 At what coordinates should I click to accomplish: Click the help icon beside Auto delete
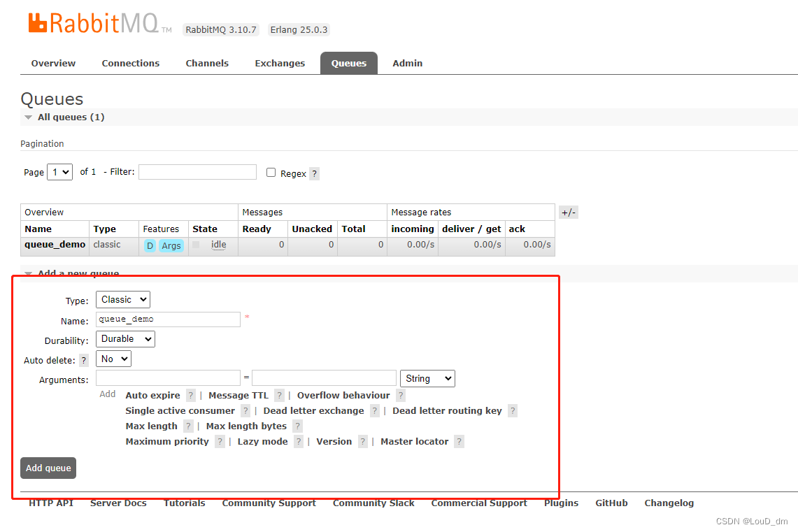[x=83, y=359]
